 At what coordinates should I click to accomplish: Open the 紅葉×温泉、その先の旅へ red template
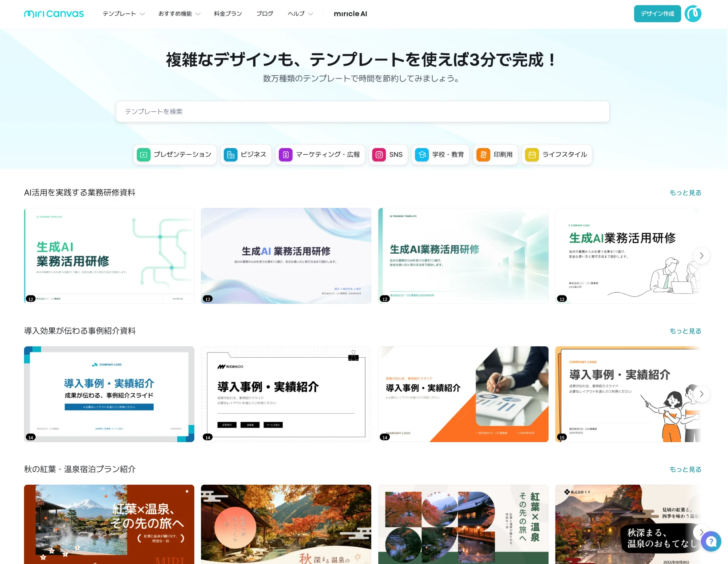coord(109,524)
